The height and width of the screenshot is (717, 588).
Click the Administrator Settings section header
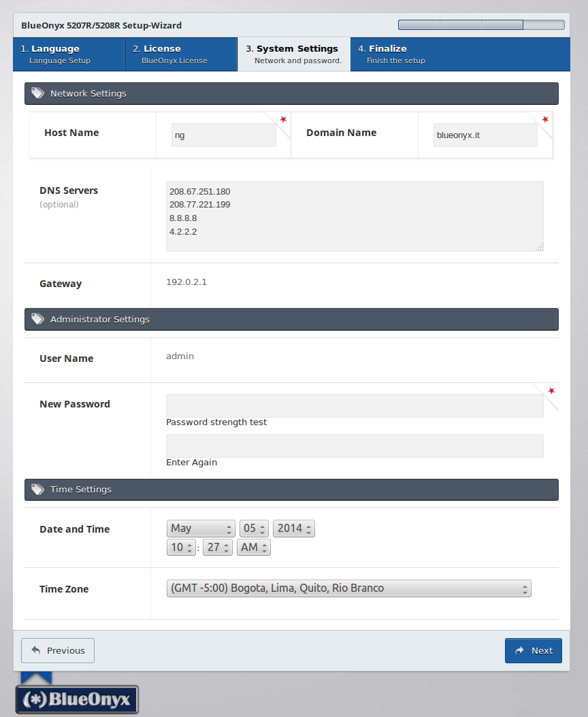[x=291, y=319]
